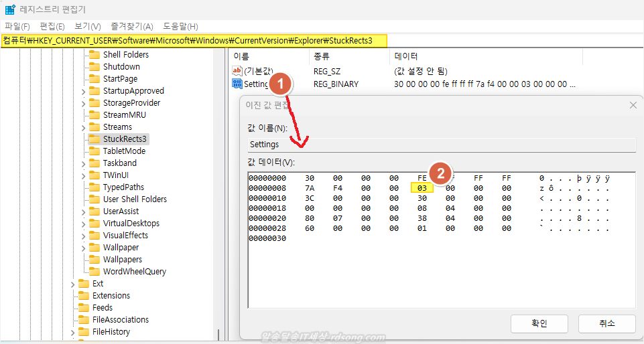Expand the Taskband tree node
644x344 pixels.
83,163
